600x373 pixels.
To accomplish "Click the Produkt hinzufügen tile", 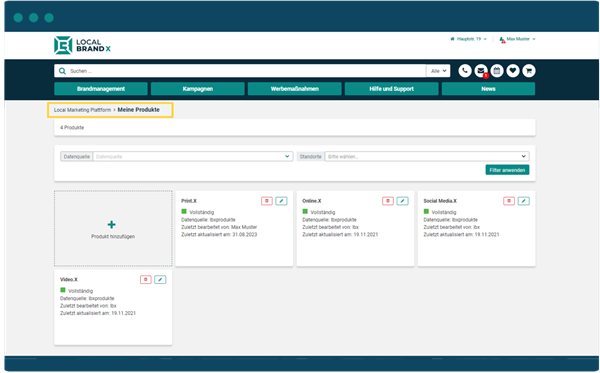I will [113, 228].
